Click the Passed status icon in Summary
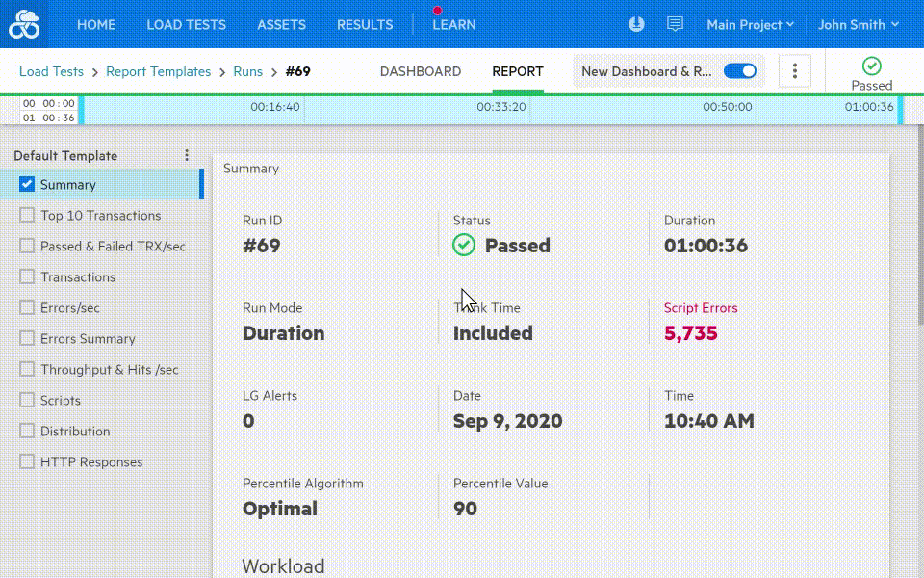Image resolution: width=924 pixels, height=578 pixels. point(464,246)
